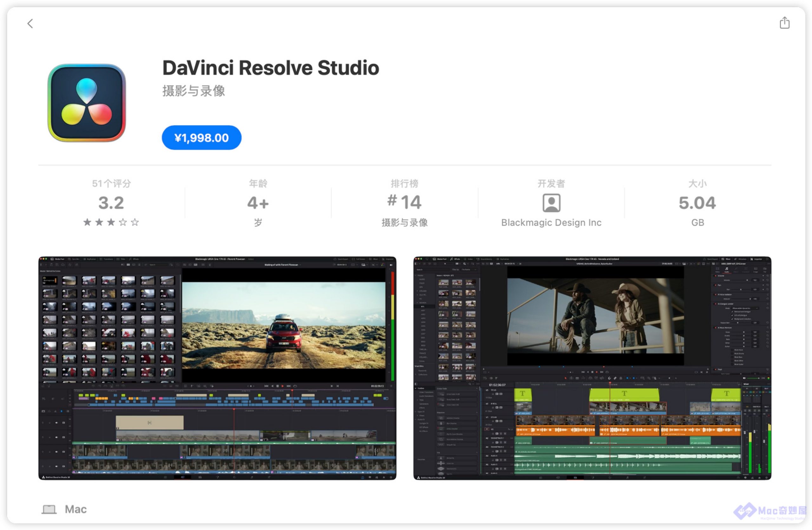Click the developer person icon
812x530 pixels.
[x=551, y=203]
